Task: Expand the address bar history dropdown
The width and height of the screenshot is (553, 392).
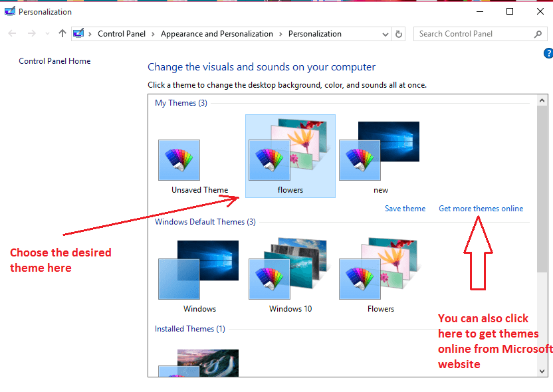Action: (x=386, y=34)
